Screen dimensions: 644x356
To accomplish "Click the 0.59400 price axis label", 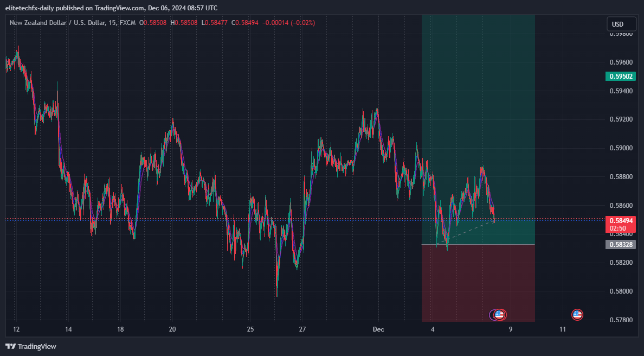I will pos(621,91).
